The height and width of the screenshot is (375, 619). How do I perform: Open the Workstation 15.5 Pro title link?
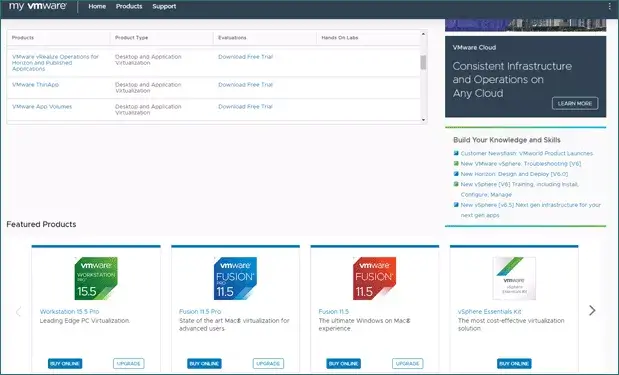[69, 311]
